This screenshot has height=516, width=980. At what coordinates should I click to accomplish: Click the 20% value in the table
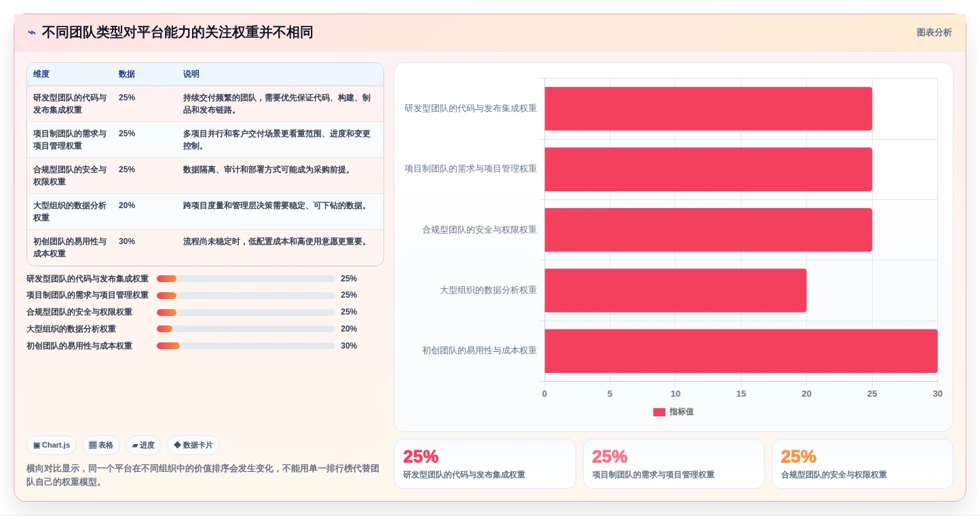(x=127, y=205)
